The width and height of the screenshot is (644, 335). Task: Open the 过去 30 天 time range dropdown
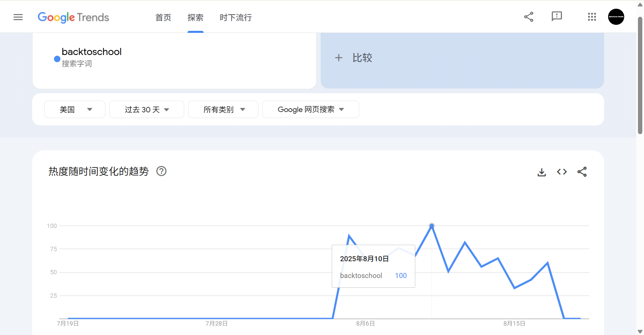coord(147,109)
